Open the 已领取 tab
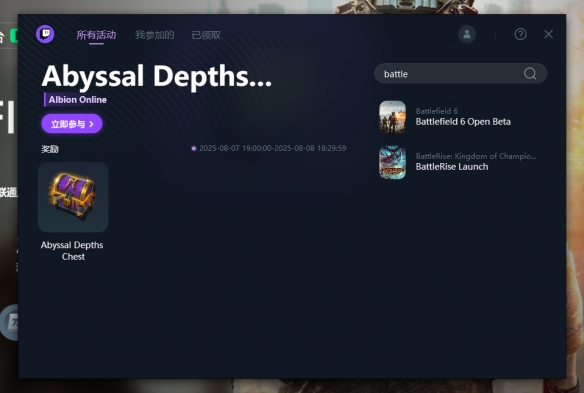 tap(206, 35)
